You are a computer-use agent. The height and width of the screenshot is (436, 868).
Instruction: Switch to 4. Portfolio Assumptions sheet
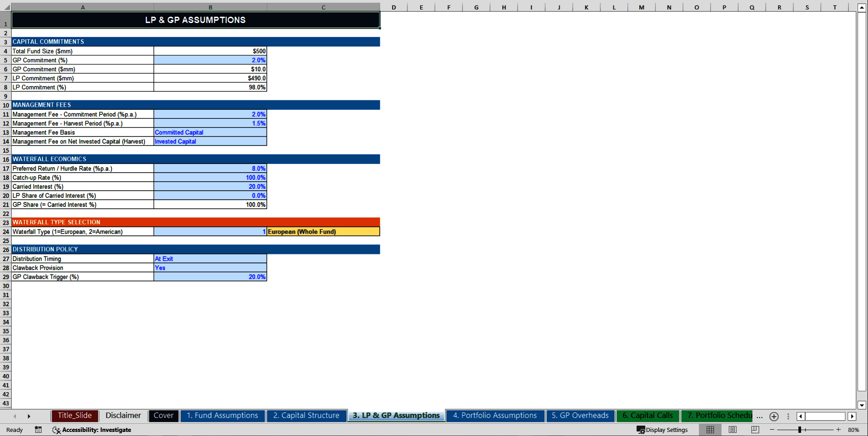pyautogui.click(x=495, y=416)
